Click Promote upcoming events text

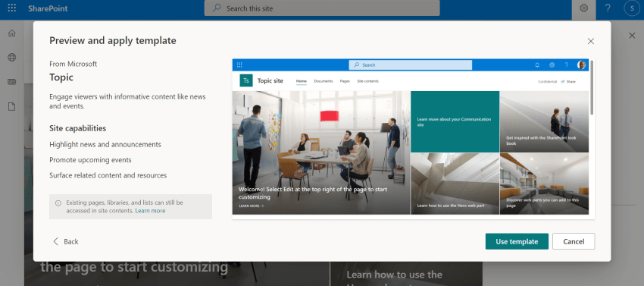click(x=90, y=159)
